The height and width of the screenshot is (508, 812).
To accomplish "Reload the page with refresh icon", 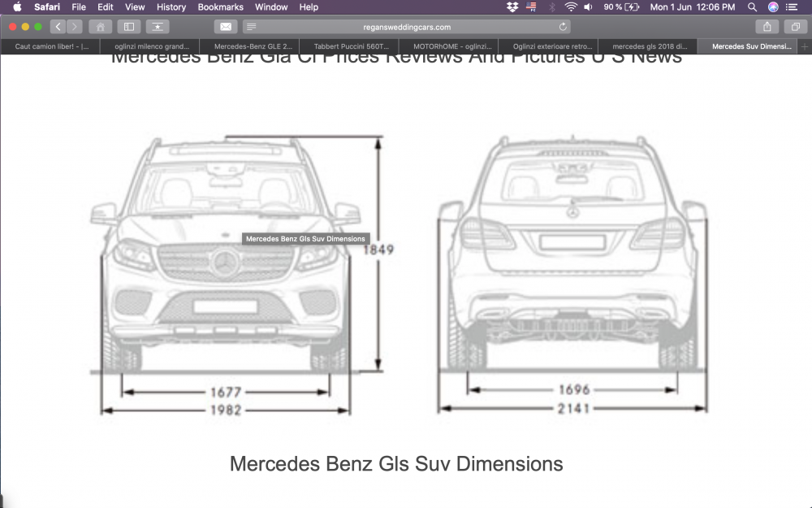I will point(563,27).
